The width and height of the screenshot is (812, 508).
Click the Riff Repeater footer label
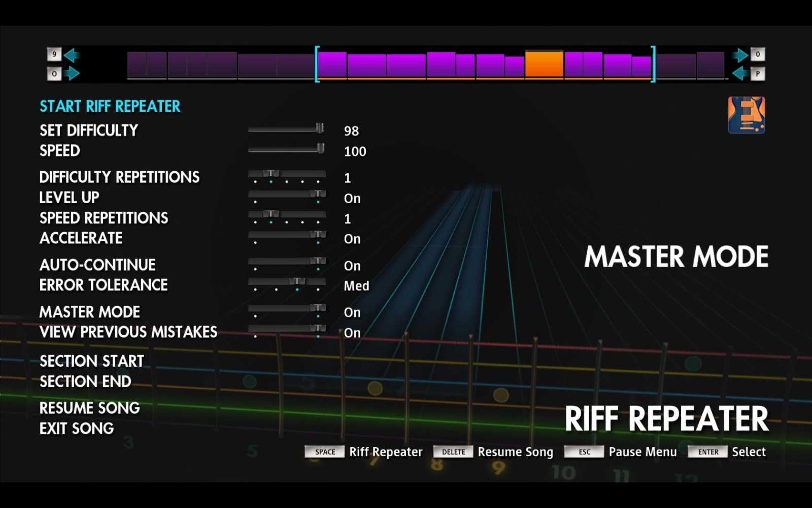pos(386,452)
